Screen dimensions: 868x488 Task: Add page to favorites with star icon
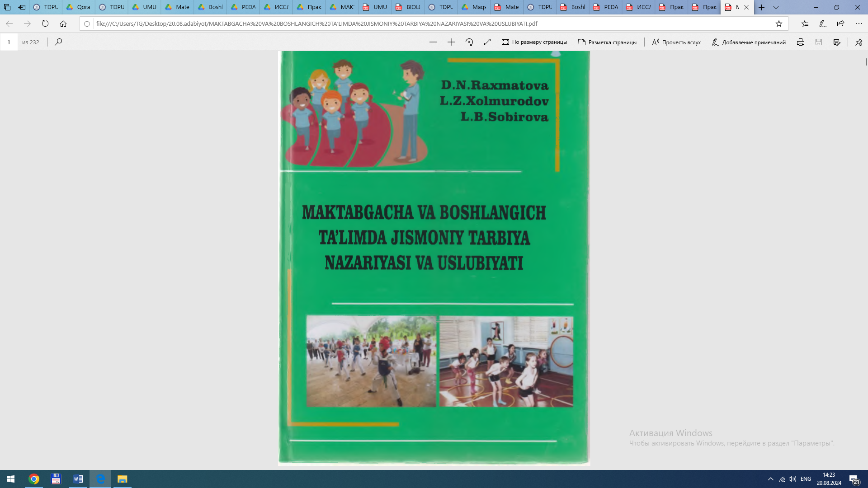[x=778, y=24]
